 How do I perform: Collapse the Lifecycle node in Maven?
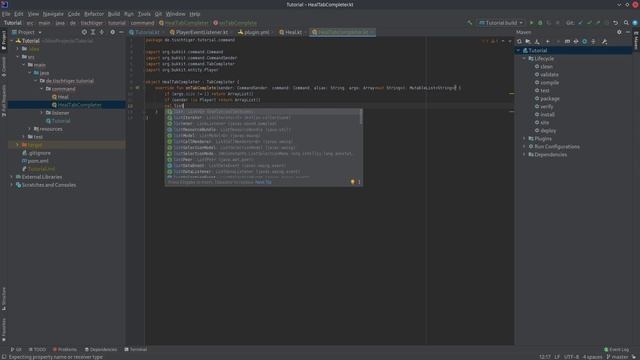click(x=524, y=59)
